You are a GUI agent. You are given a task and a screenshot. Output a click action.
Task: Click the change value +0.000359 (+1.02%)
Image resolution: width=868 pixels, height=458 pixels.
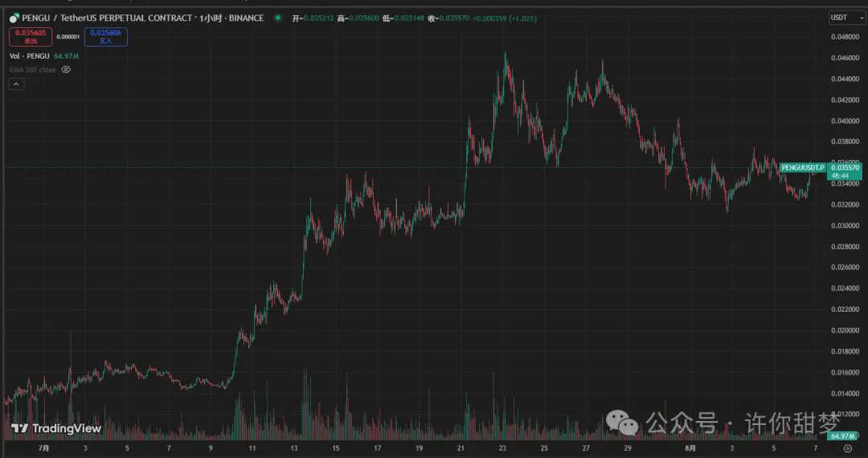tap(504, 18)
